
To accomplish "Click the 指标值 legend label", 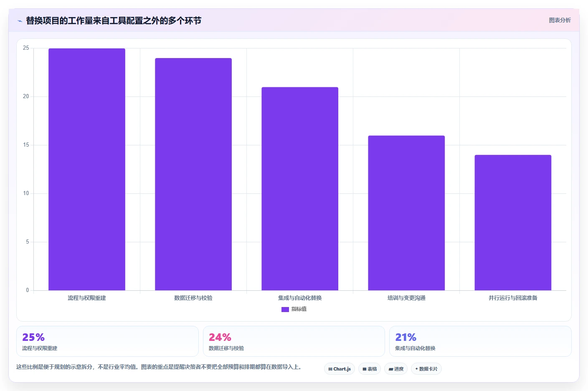I will (299, 309).
